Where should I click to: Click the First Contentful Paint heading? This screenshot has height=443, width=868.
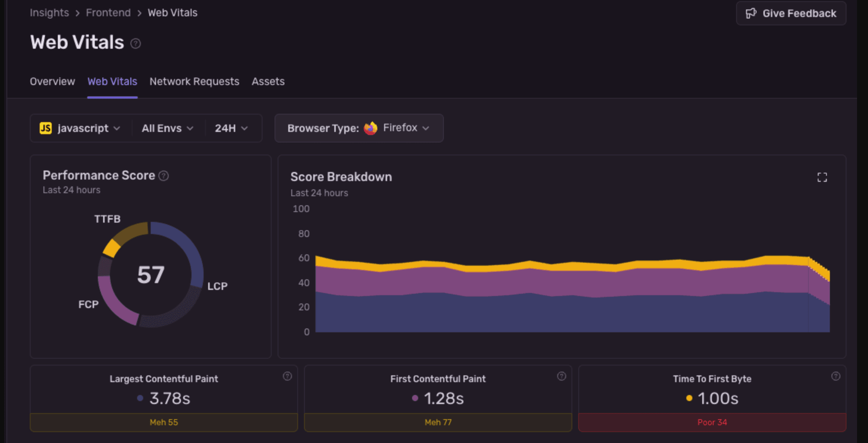(x=438, y=379)
